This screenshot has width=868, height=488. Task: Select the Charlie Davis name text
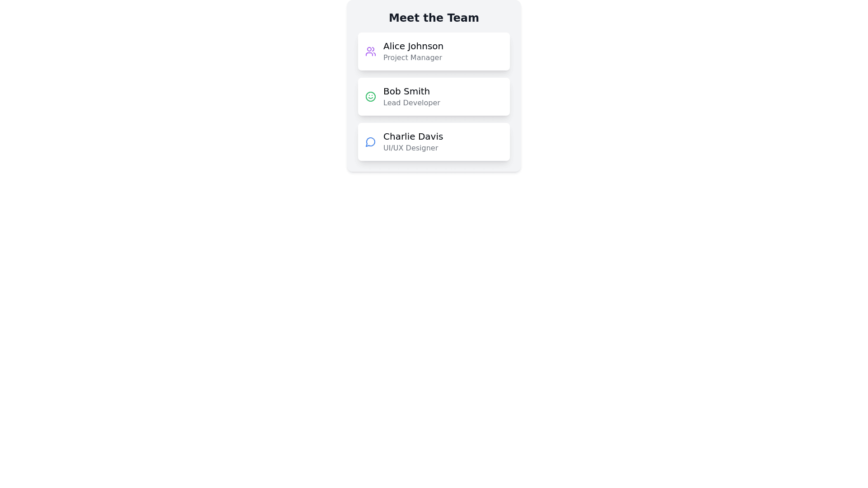(x=413, y=136)
